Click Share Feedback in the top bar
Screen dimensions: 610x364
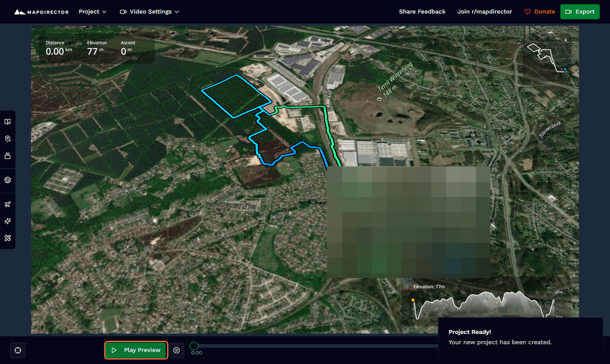tap(422, 11)
